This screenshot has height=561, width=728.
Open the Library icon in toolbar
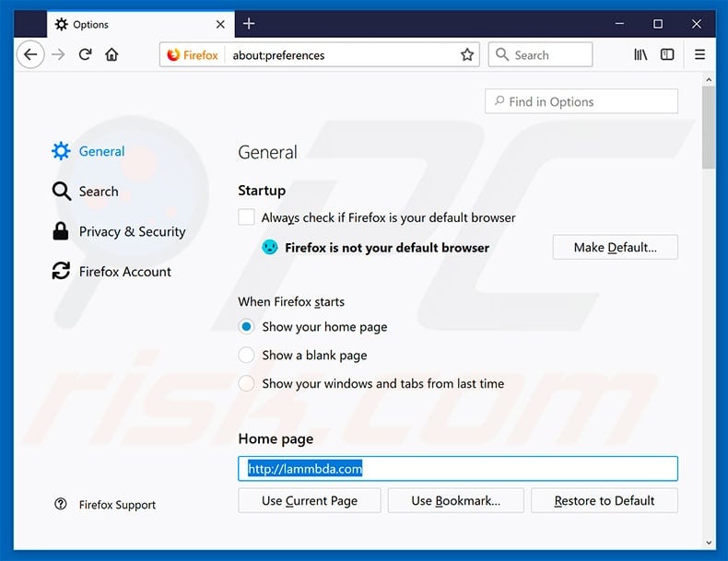(640, 54)
